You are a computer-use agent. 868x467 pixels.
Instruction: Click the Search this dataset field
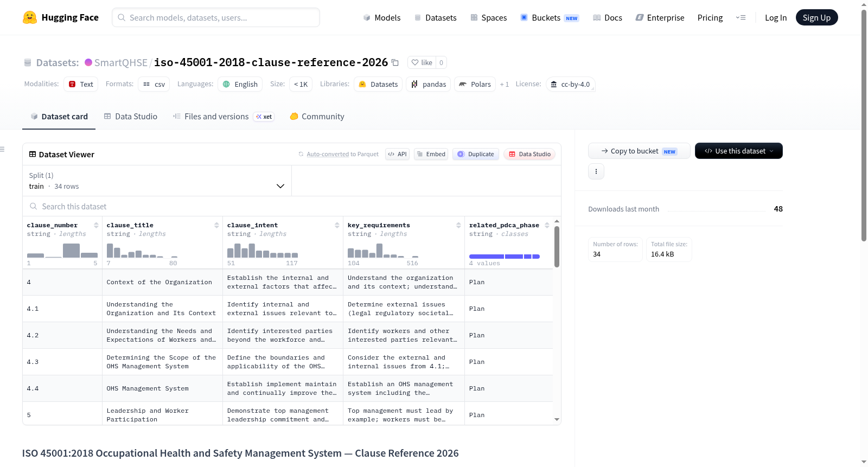coord(292,207)
